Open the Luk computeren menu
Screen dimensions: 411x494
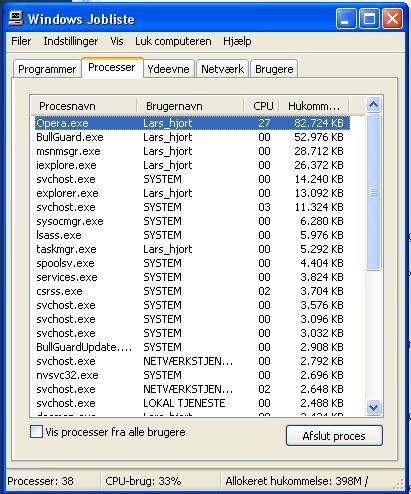click(173, 41)
